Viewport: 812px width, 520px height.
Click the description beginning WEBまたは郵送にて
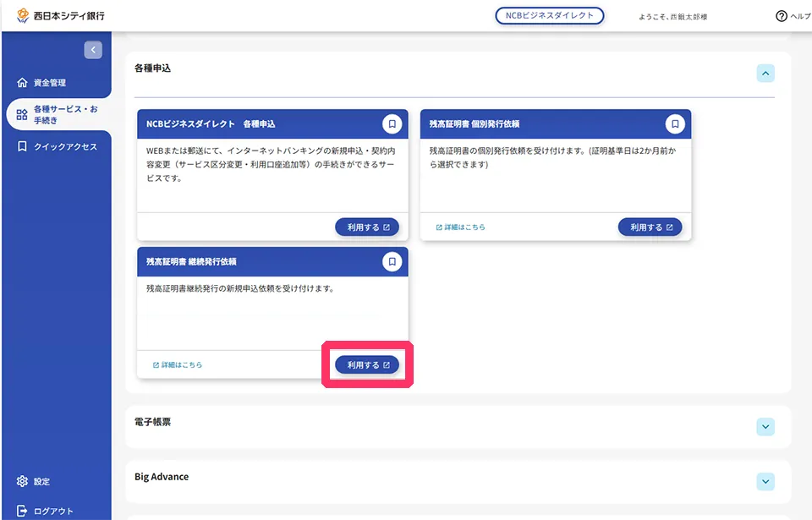coord(271,164)
